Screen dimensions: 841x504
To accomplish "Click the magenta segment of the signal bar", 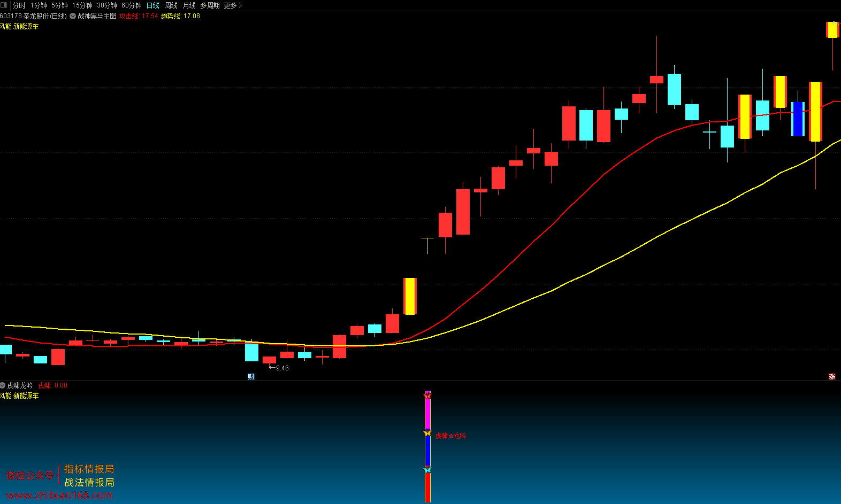I will (x=427, y=414).
